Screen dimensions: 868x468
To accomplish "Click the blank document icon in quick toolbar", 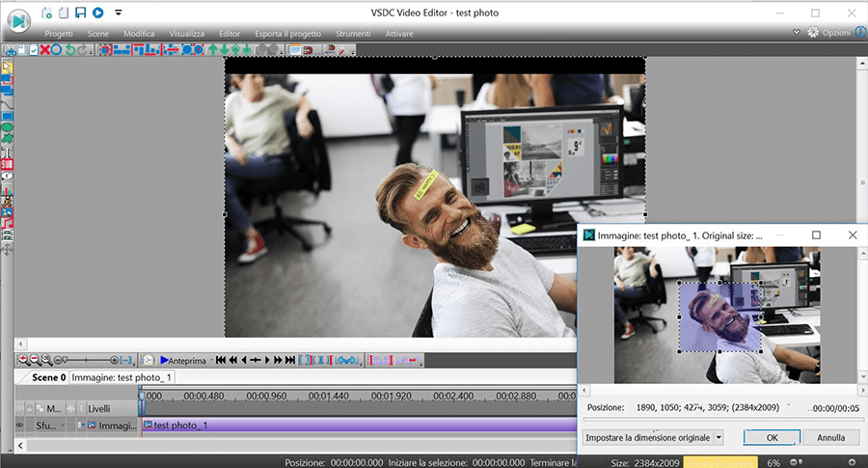I will 64,13.
